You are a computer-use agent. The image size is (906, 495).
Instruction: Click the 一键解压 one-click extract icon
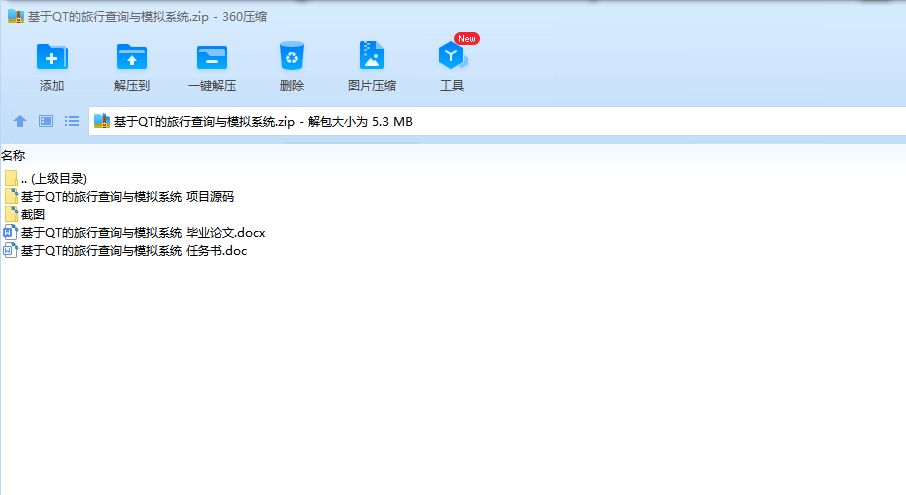tap(211, 57)
